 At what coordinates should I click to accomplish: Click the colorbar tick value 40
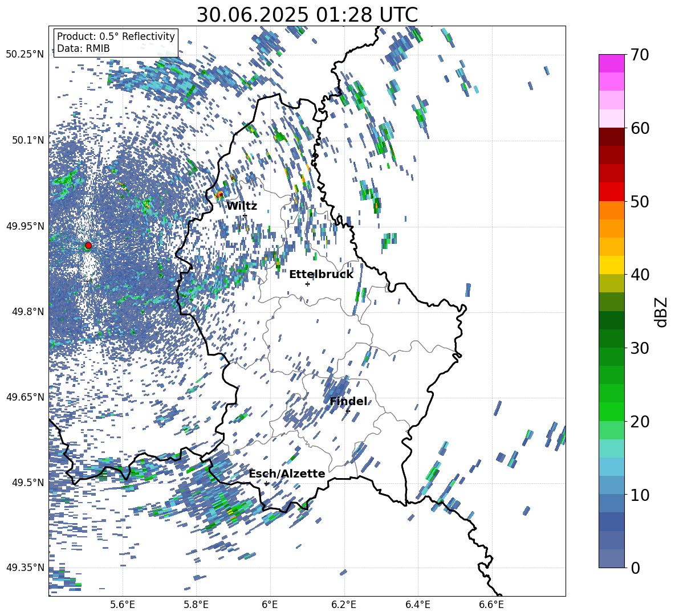click(x=640, y=275)
